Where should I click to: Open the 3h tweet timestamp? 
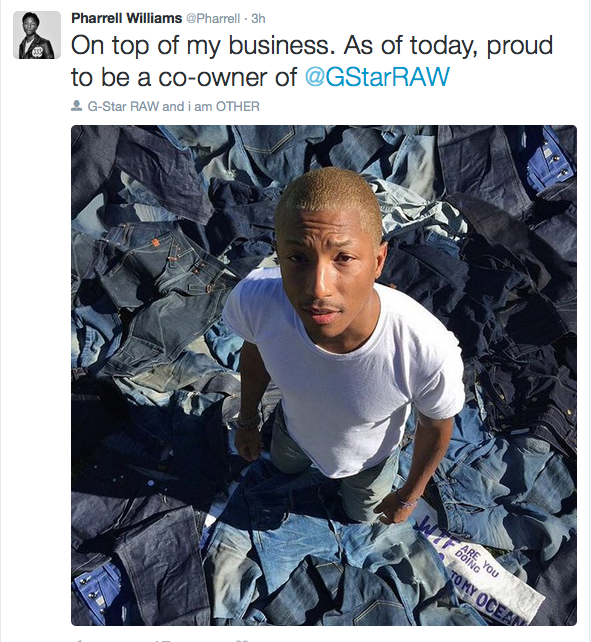(258, 19)
